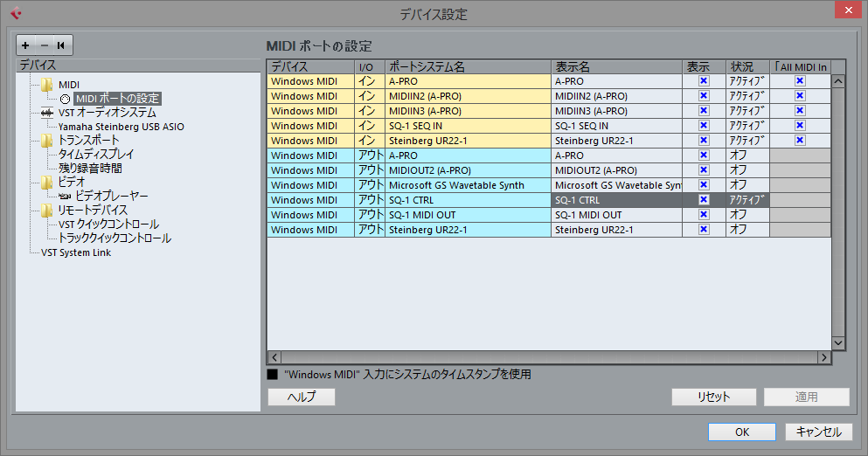
Task: Click アクティブ status in SQ-1 CTRL row
Action: coord(748,200)
